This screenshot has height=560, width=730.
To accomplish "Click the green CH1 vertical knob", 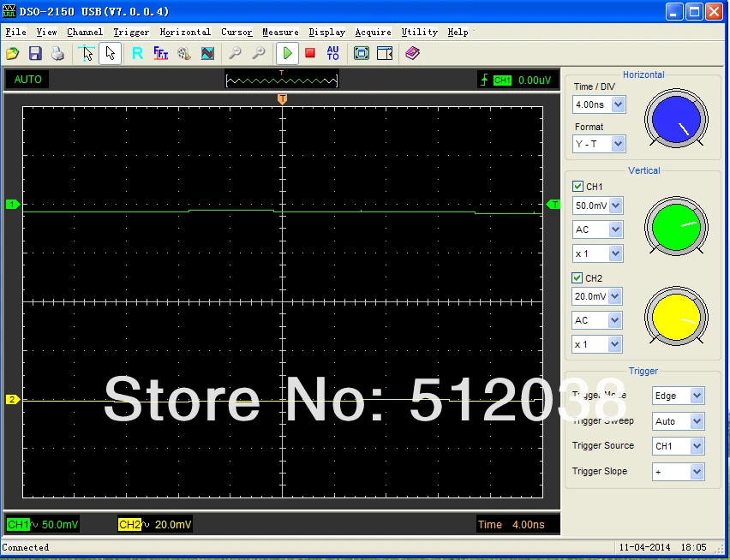I will [676, 227].
